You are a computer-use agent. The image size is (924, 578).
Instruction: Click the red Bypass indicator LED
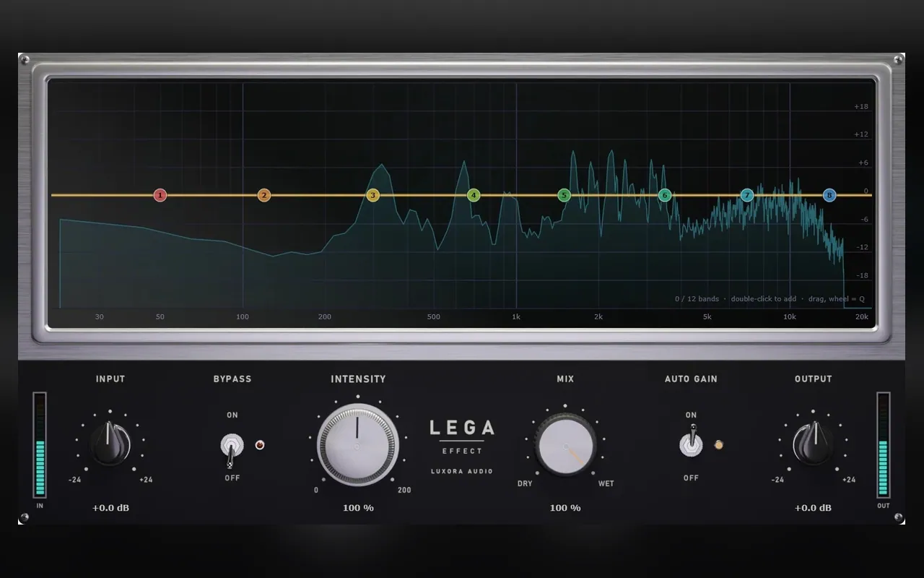(260, 445)
